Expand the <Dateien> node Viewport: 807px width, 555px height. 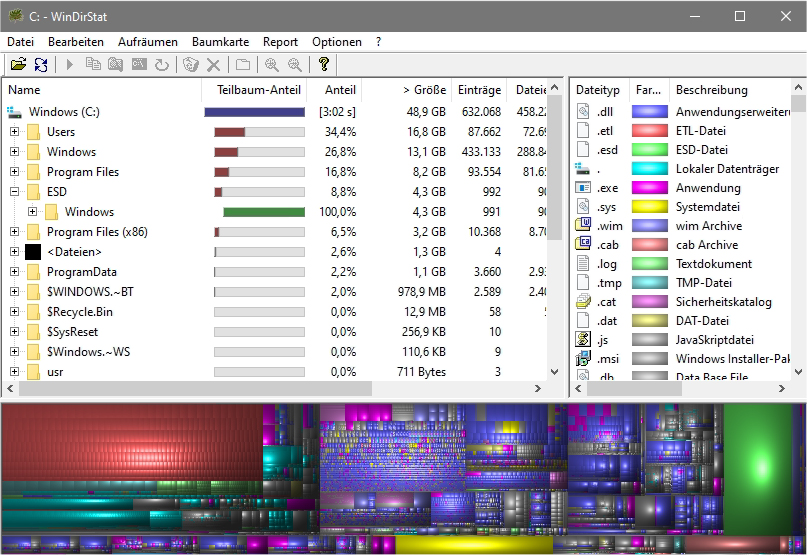(x=14, y=252)
